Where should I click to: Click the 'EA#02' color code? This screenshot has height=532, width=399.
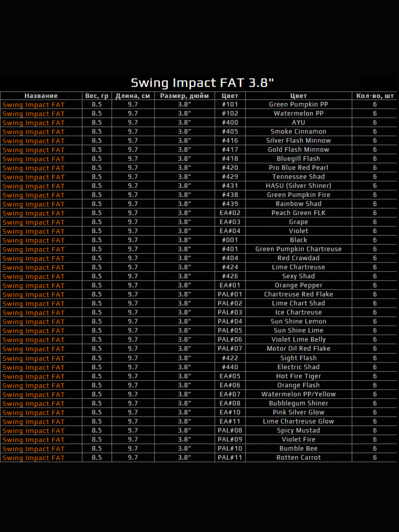(230, 213)
